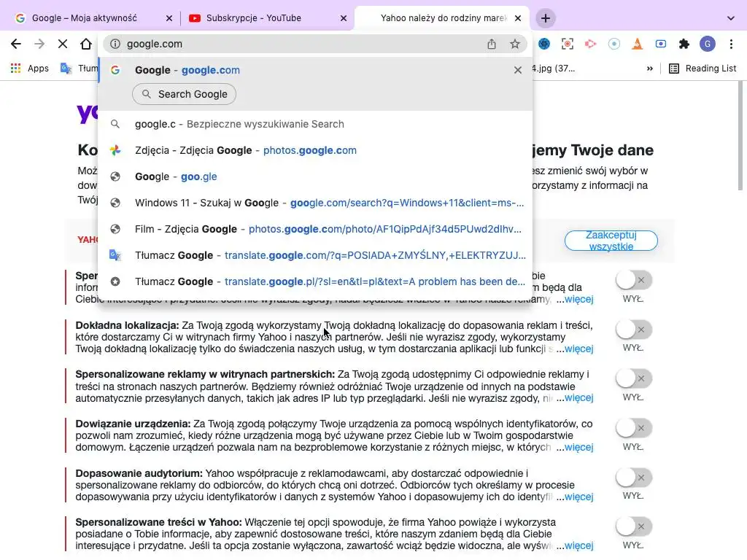Image resolution: width=747 pixels, height=560 pixels.
Task: Click Zaakceptuj wszystkie button
Action: pos(611,241)
